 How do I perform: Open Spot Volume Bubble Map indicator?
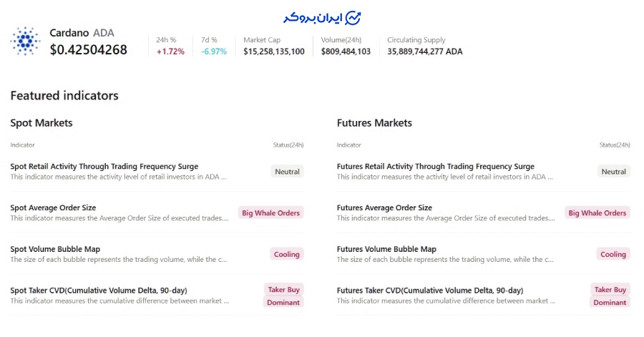click(x=55, y=249)
